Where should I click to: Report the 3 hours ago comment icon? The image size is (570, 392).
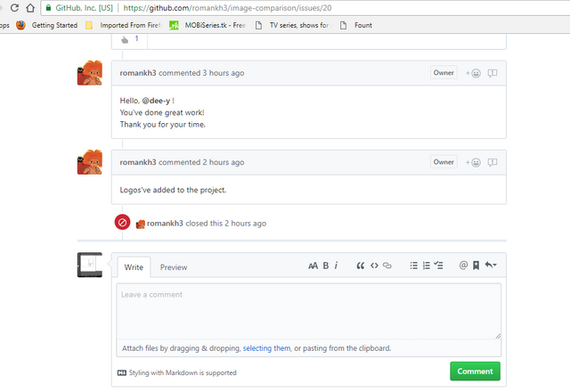pyautogui.click(x=493, y=73)
